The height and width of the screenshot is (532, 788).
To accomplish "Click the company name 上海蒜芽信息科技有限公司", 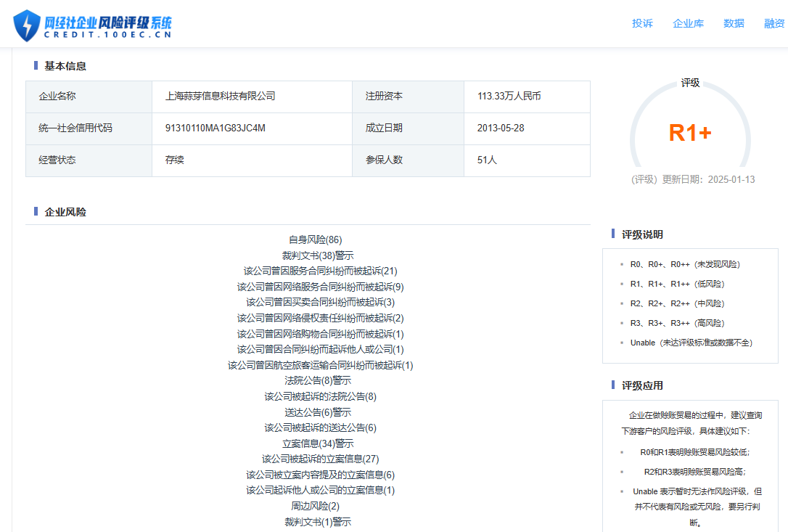I will point(220,96).
